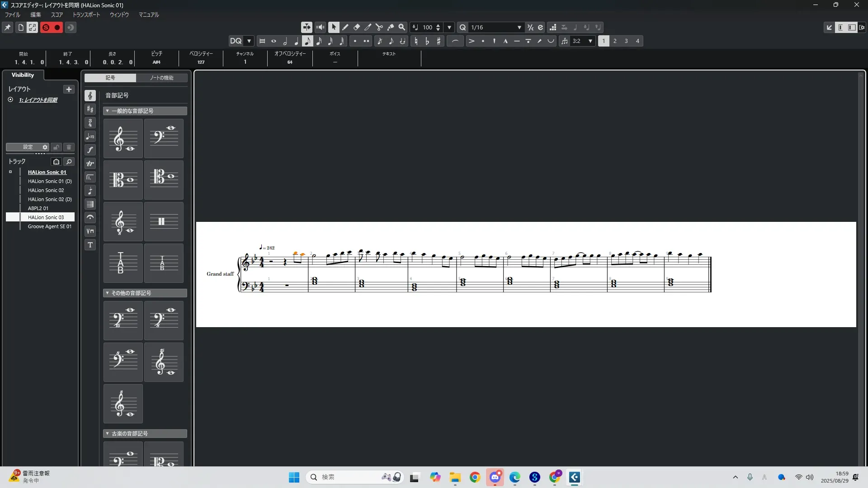The image size is (868, 488).
Task: Click the 設定 button in Visibility panel
Action: pos(28,147)
